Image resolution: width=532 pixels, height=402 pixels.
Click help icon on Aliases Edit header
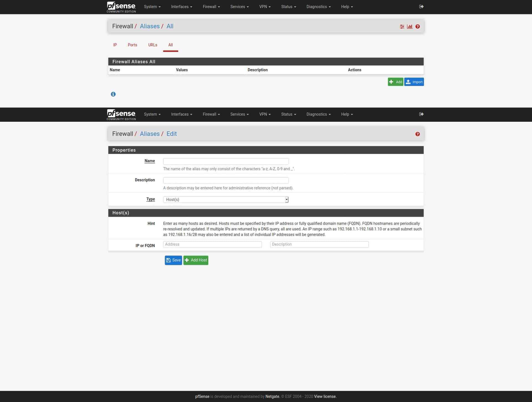418,134
